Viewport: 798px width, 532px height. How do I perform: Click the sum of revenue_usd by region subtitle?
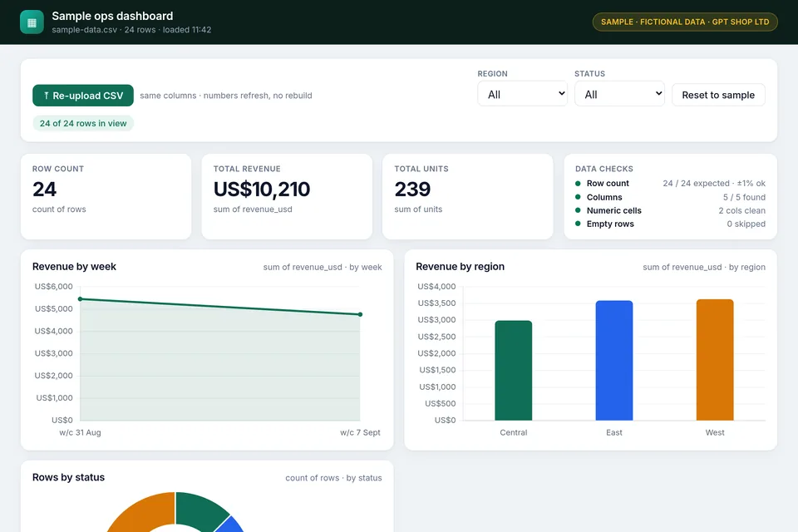pos(704,267)
